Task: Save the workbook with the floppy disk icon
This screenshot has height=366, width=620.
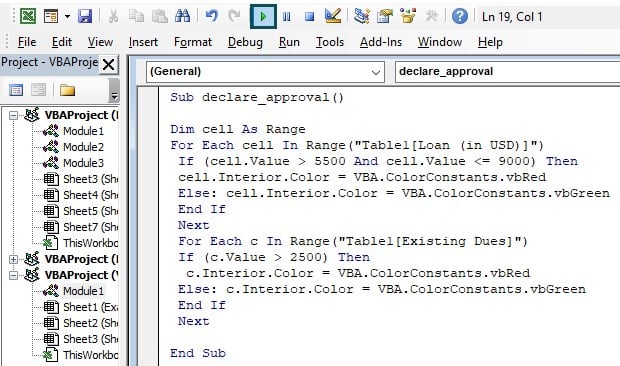Action: [85, 16]
